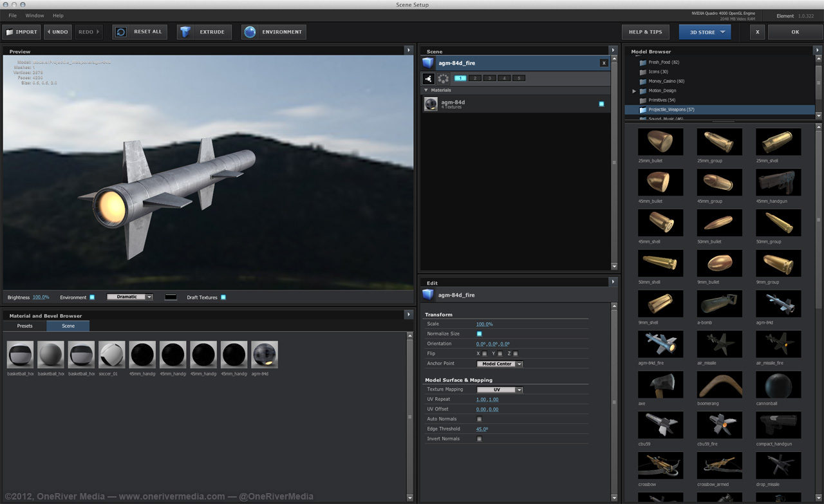Enable the Invert Normals checkbox
The height and width of the screenshot is (504, 824).
point(479,438)
